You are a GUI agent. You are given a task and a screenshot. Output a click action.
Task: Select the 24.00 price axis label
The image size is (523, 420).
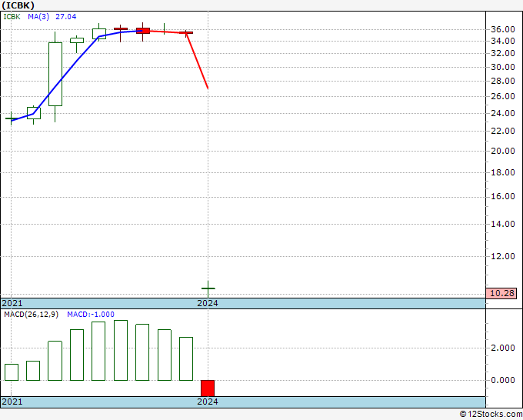tap(503, 113)
